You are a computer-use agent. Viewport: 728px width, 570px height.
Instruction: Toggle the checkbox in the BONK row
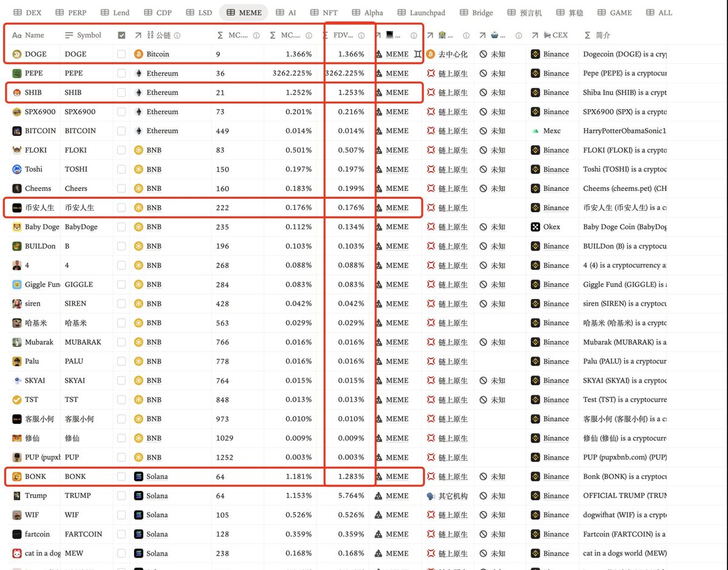pos(121,477)
